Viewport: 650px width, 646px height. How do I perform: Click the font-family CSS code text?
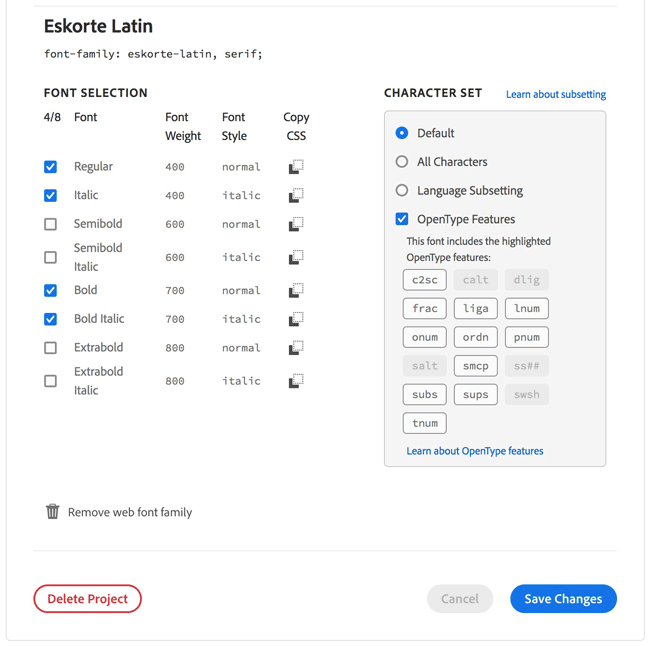(x=153, y=54)
